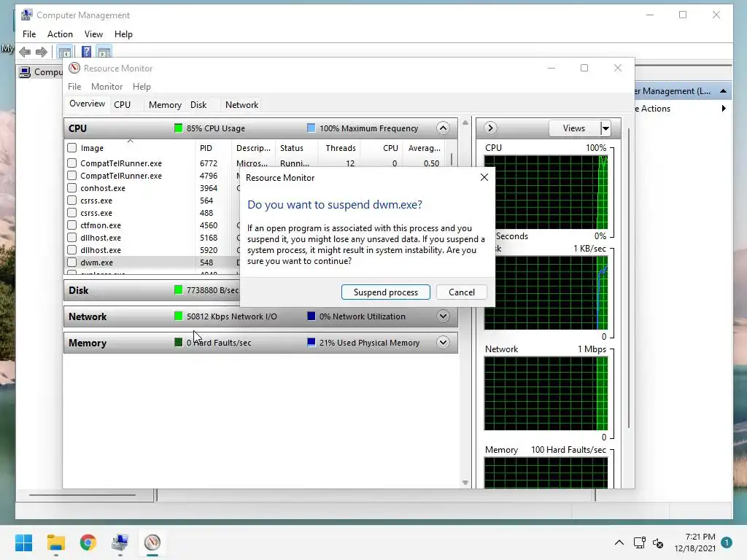Click the blue Used Physical Memory indicator

[311, 343]
